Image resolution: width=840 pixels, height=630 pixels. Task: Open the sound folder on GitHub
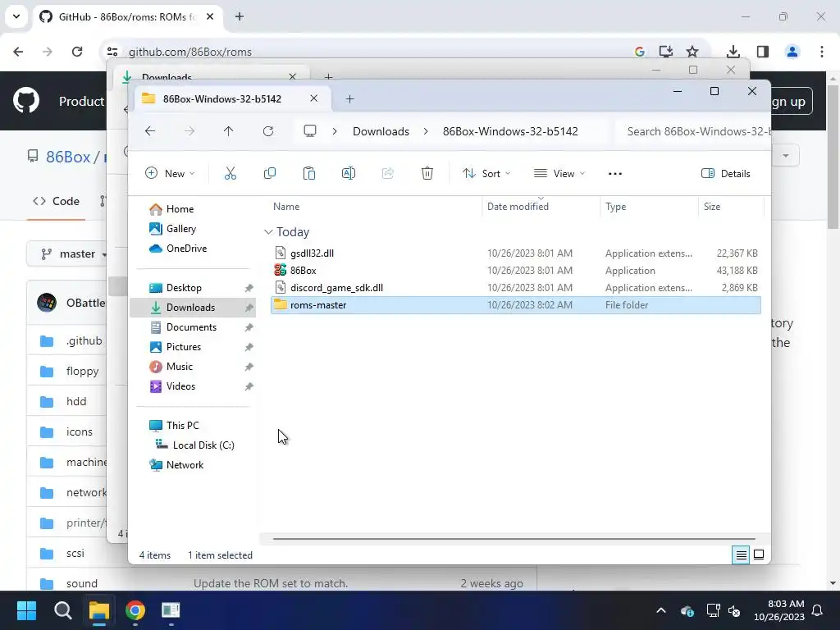pos(81,583)
